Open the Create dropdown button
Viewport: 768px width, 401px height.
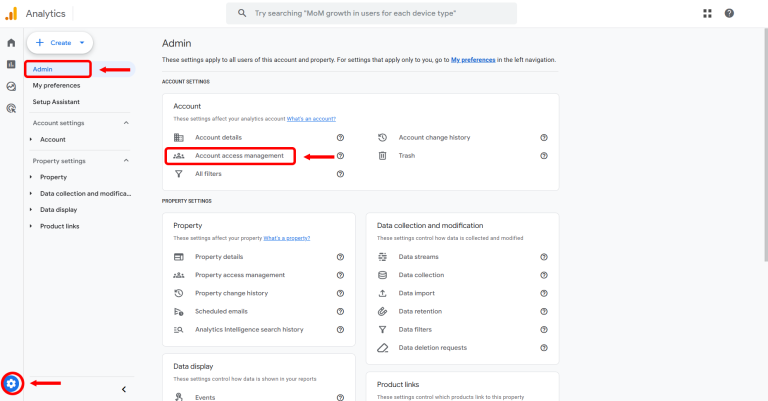(x=60, y=43)
